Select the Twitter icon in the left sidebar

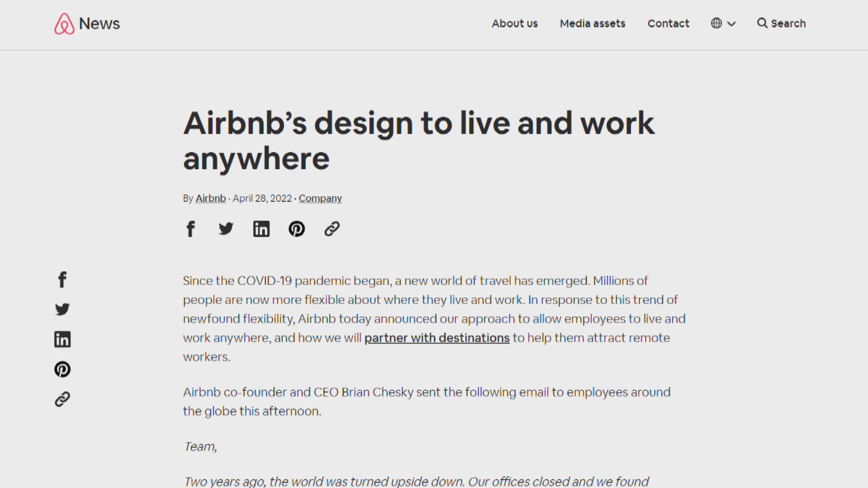62,309
